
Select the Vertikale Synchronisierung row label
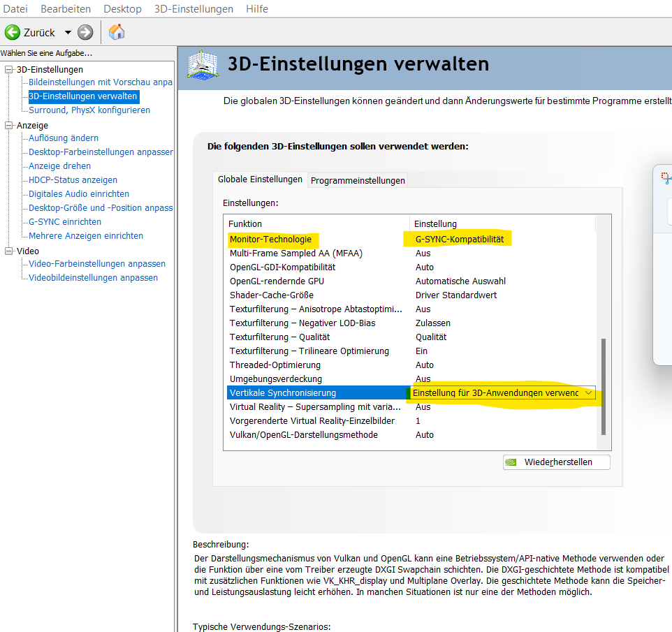coord(283,393)
